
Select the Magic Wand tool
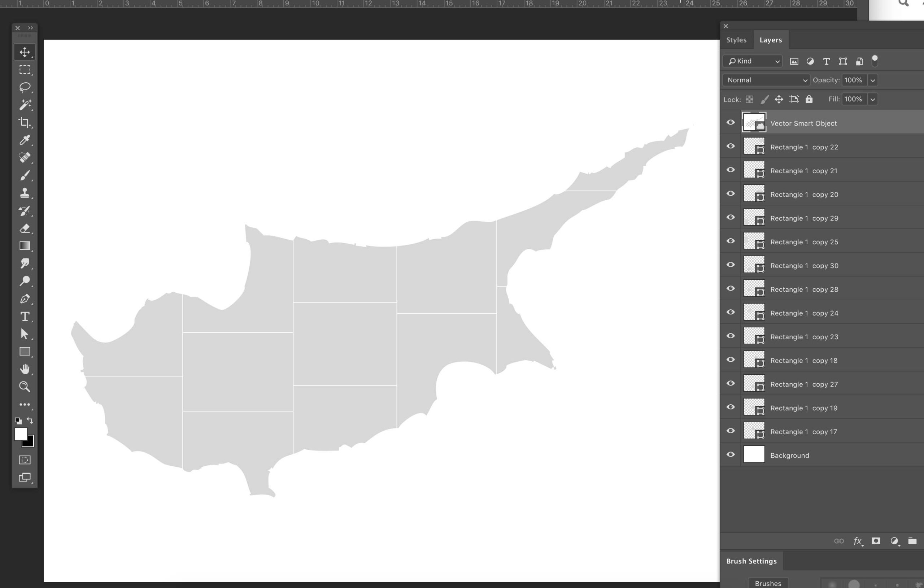click(x=25, y=105)
